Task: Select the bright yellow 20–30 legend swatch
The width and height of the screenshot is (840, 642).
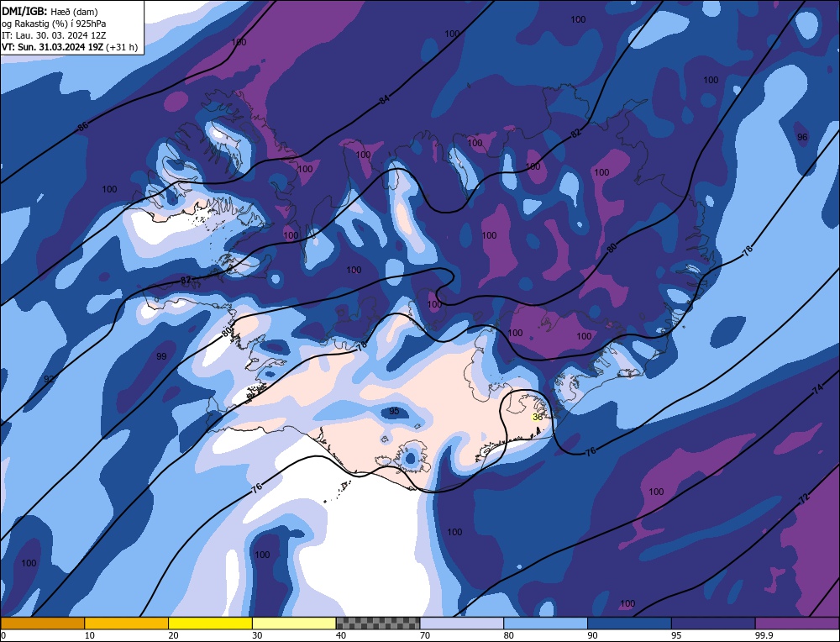Action: click(x=210, y=623)
